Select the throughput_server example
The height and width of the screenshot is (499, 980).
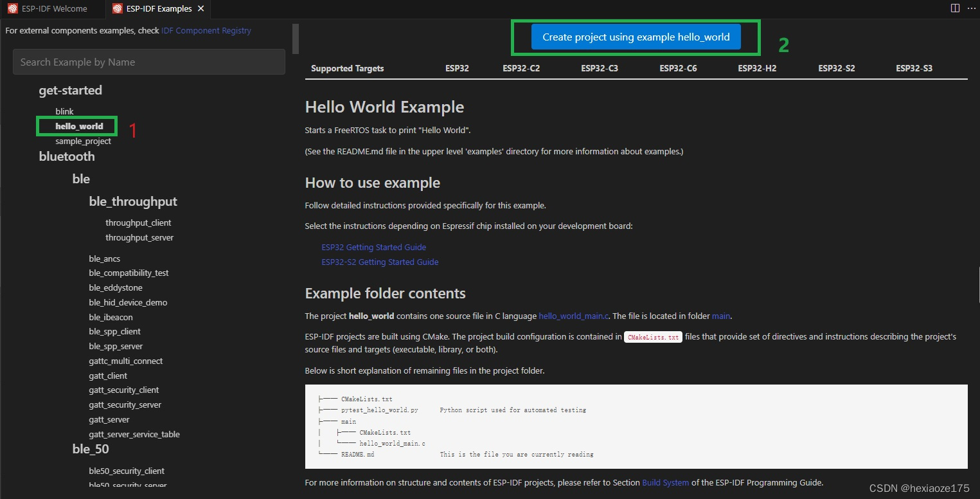139,237
